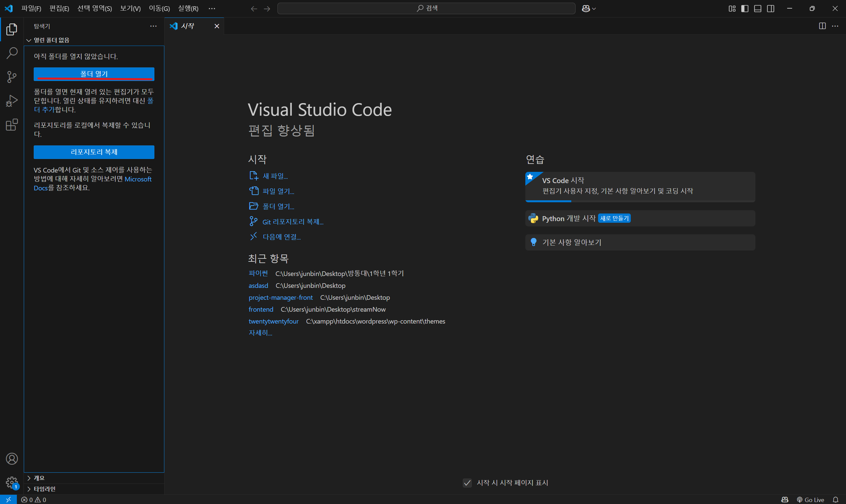
Task: Open the Manage gear icon
Action: [x=12, y=482]
